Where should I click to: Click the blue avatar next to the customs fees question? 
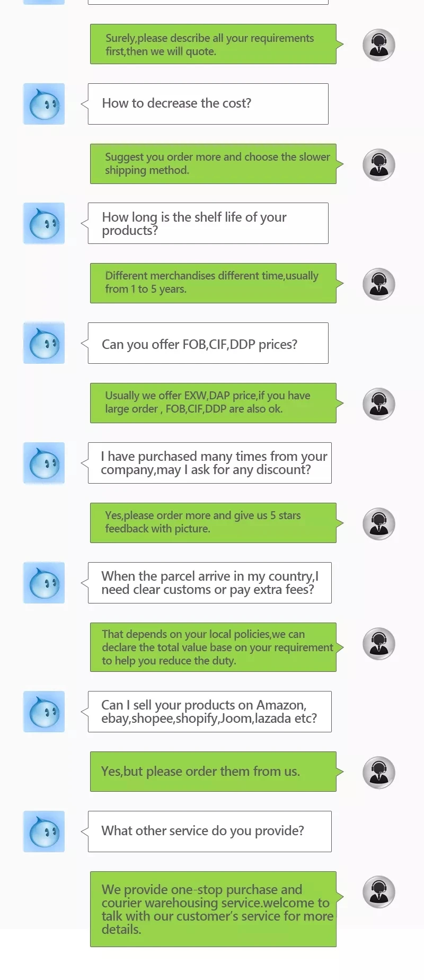click(44, 583)
